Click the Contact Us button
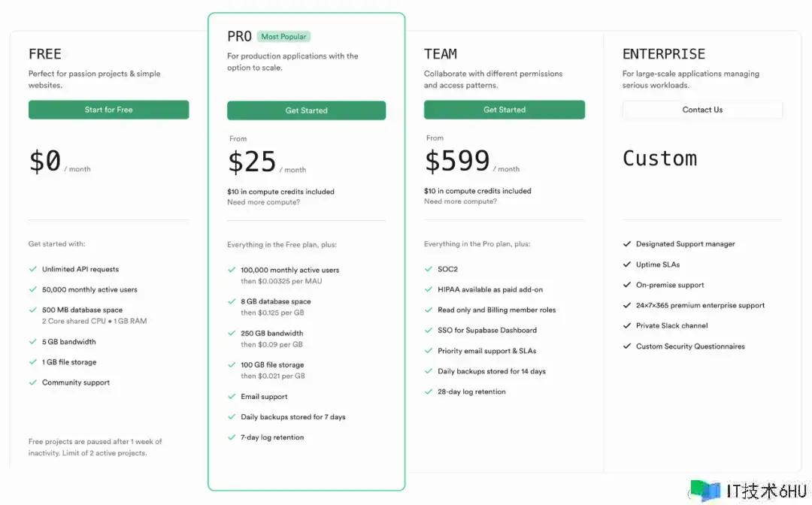The height and width of the screenshot is (505, 812). tap(701, 110)
